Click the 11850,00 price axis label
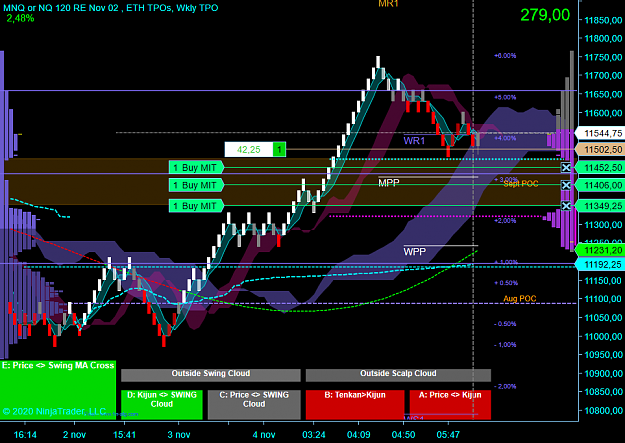The width and height of the screenshot is (625, 443). [x=603, y=20]
